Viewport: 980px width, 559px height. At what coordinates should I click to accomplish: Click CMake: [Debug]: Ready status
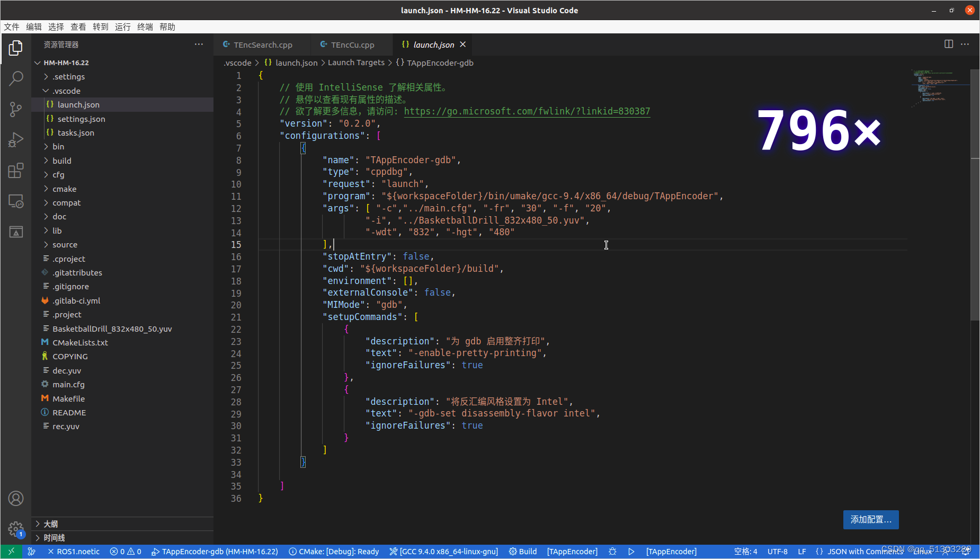coord(334,552)
